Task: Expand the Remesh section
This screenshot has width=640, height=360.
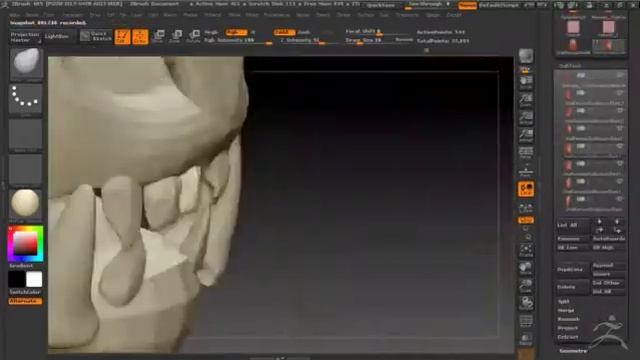Action: pyautogui.click(x=568, y=319)
